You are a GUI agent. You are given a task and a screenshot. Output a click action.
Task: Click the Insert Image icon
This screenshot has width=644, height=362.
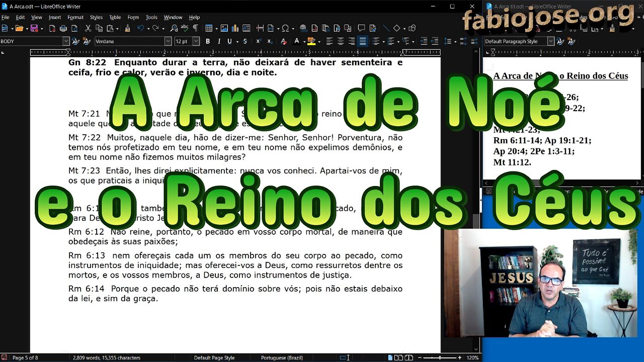224,28
